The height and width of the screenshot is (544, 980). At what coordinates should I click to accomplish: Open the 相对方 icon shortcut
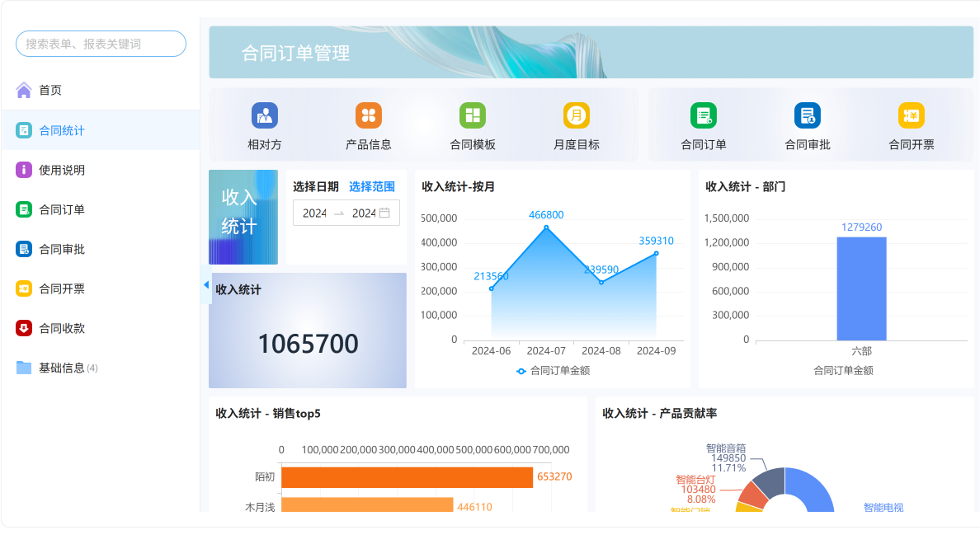264,115
